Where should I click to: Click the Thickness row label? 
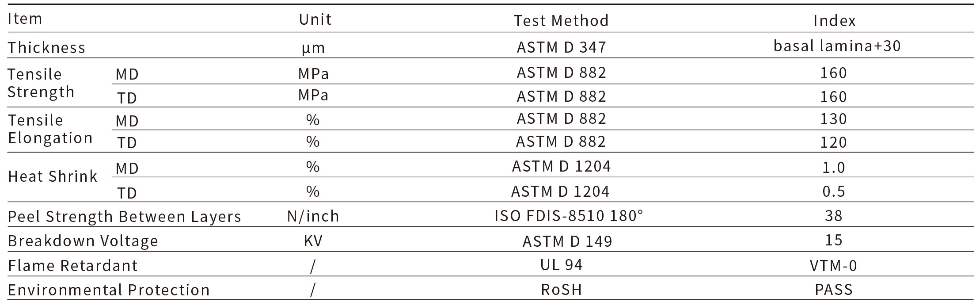click(46, 47)
